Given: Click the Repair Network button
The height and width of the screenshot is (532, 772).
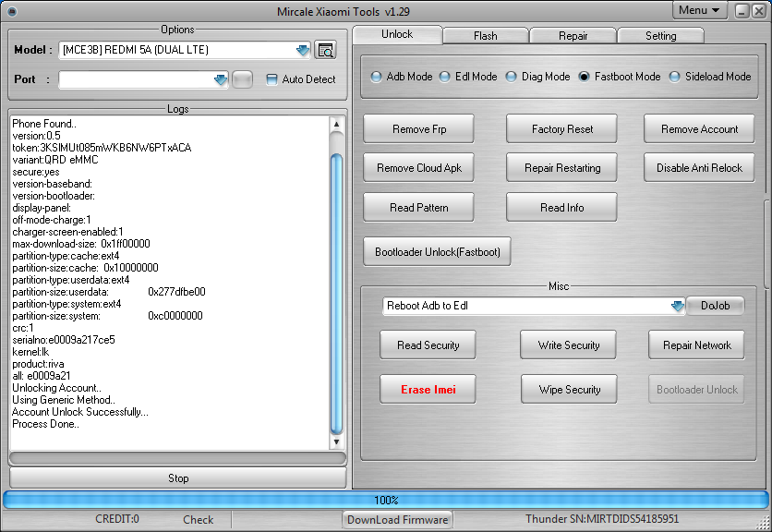Looking at the screenshot, I should (x=696, y=345).
